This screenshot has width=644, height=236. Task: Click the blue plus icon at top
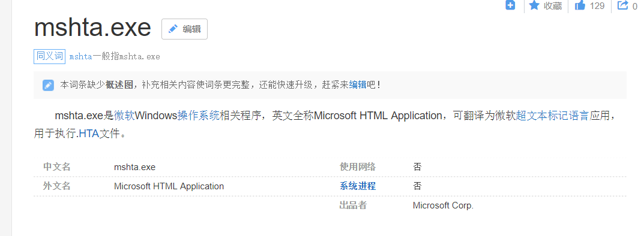510,5
